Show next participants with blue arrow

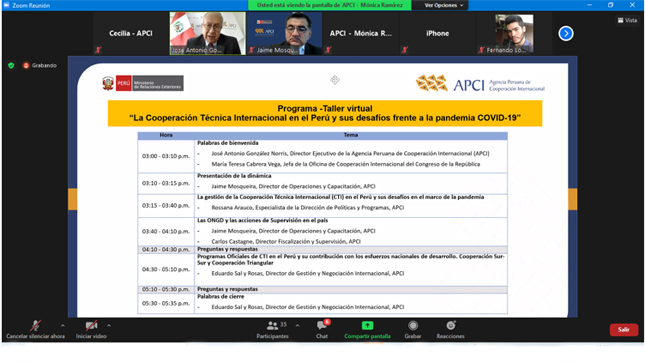[566, 33]
